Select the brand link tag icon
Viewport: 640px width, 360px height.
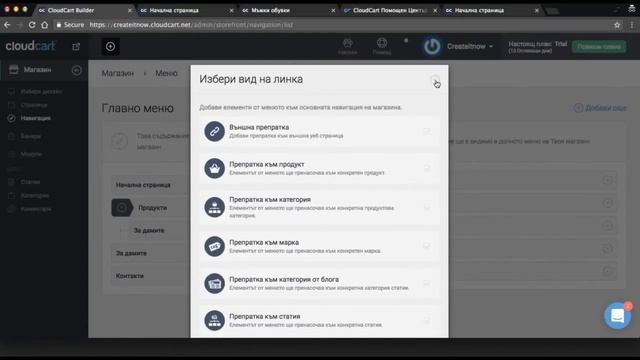pos(214,246)
